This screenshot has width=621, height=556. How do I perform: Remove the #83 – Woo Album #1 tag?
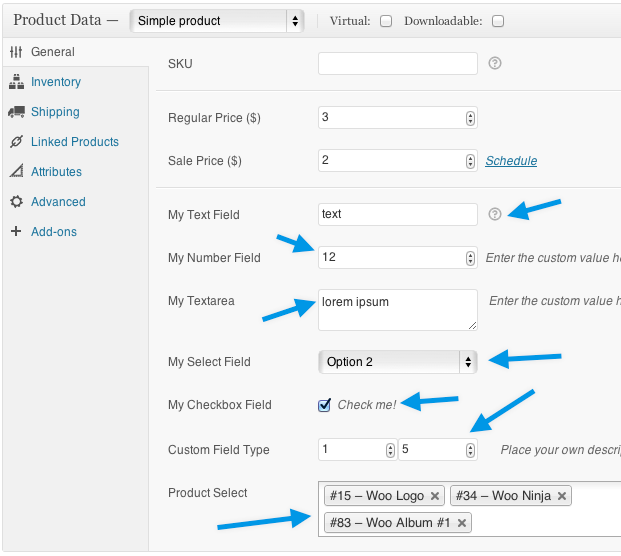pyautogui.click(x=461, y=523)
